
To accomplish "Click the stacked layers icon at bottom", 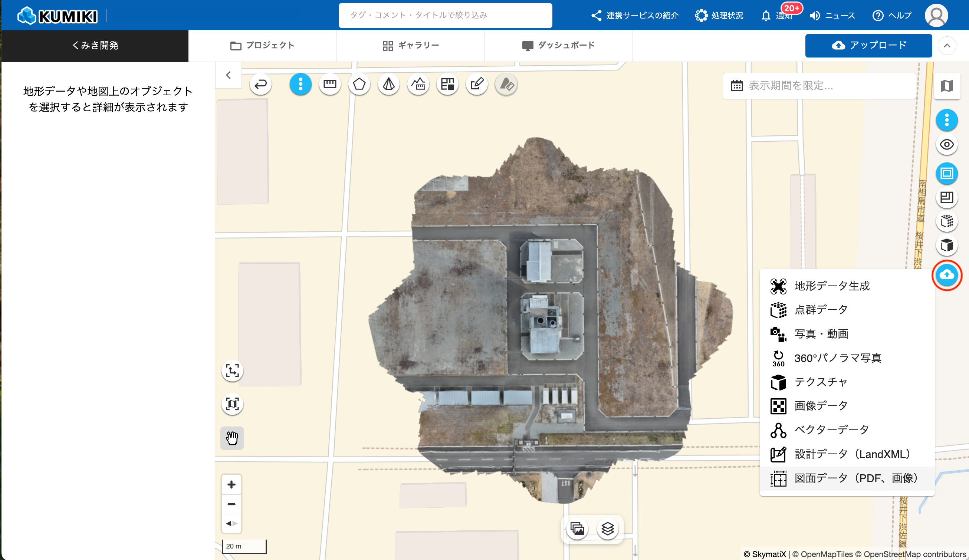I will 607,529.
